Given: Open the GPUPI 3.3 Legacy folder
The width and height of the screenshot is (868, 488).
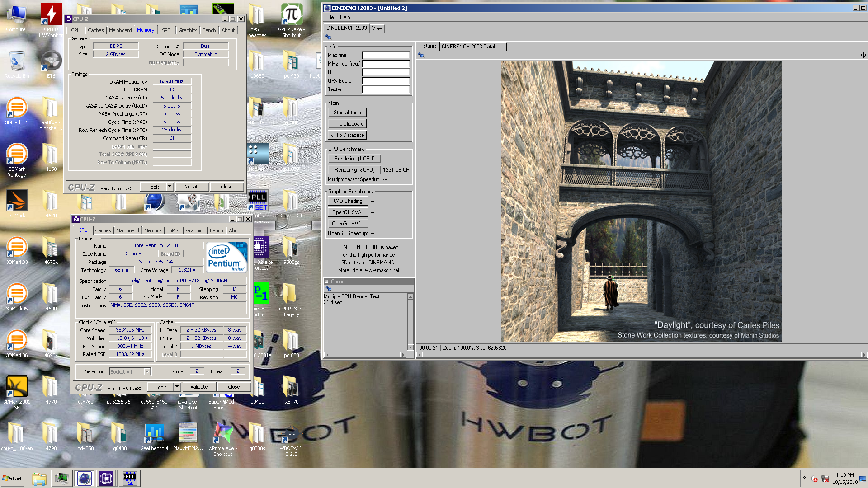Looking at the screenshot, I should (292, 300).
